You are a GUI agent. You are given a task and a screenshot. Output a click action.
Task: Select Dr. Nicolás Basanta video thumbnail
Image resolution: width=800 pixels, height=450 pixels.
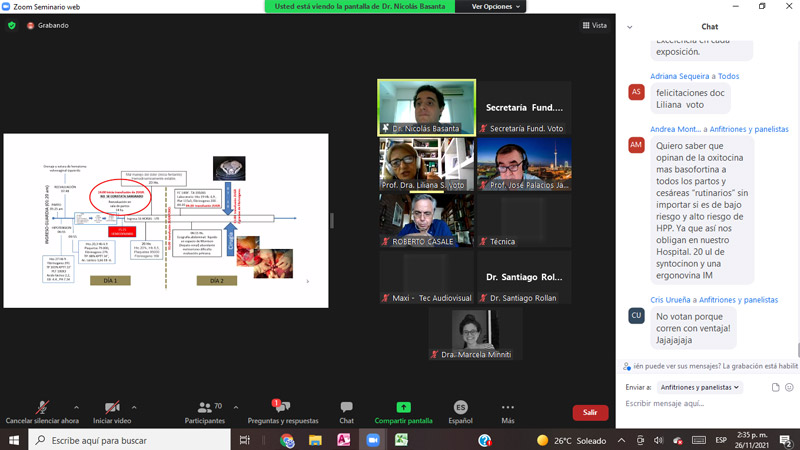click(x=426, y=107)
